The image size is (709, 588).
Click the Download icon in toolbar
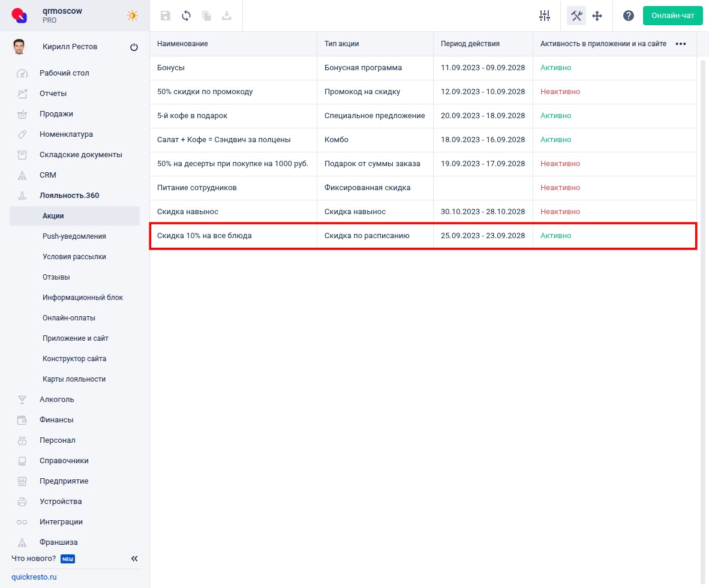[227, 16]
